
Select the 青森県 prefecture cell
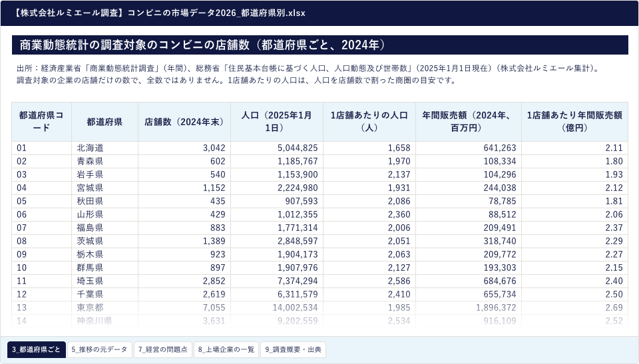[105, 162]
